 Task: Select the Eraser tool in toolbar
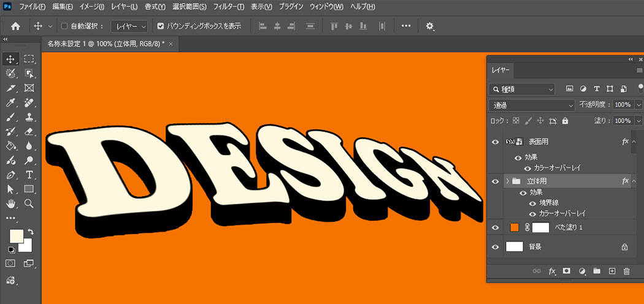(29, 131)
